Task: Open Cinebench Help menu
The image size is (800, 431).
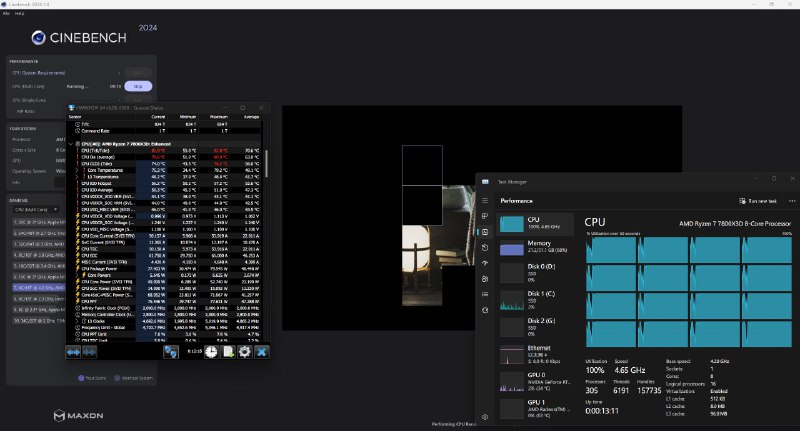Action: click(x=19, y=14)
